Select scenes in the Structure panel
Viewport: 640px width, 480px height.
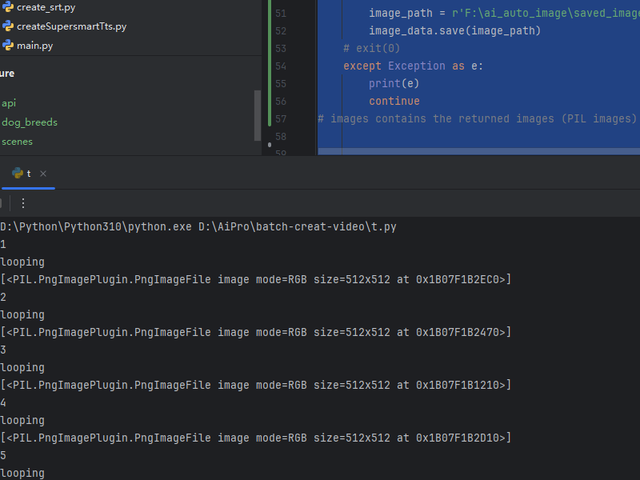(17, 141)
